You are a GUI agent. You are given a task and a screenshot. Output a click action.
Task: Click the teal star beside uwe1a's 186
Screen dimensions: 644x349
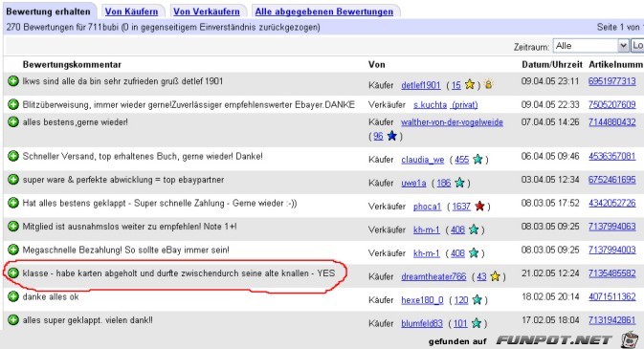click(459, 183)
